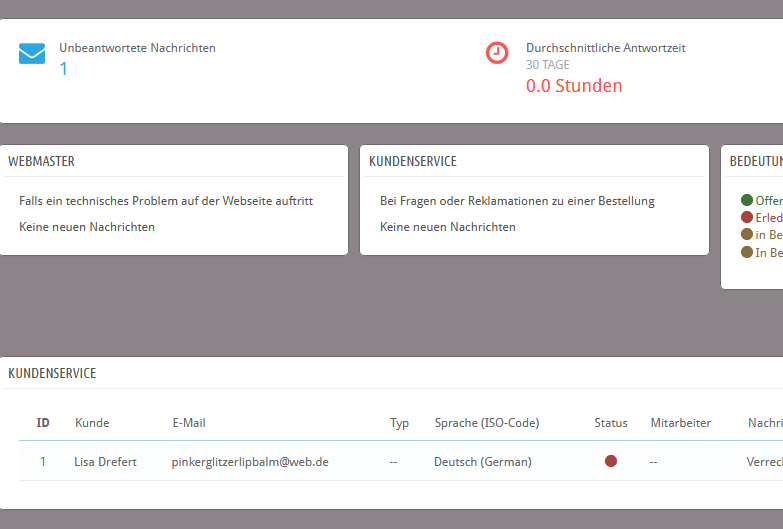Select the Deutsch (German) cell in row 1
783x529 pixels.
coord(482,462)
